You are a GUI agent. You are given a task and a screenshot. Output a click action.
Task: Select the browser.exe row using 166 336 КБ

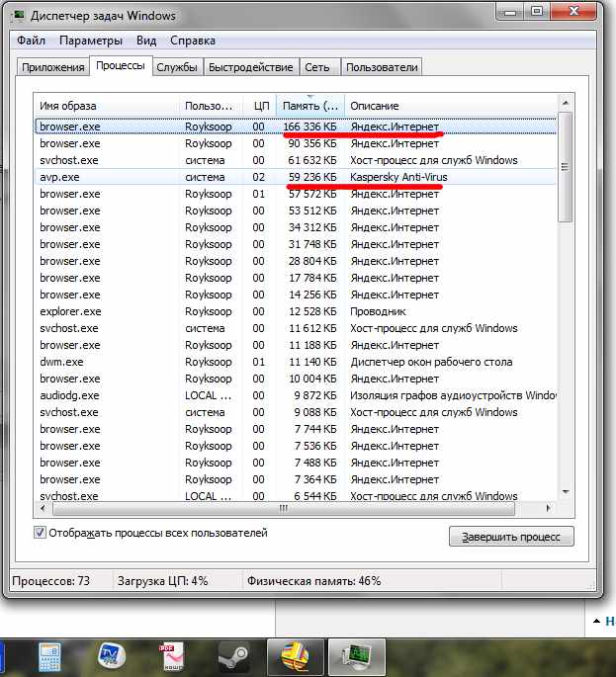(296, 127)
